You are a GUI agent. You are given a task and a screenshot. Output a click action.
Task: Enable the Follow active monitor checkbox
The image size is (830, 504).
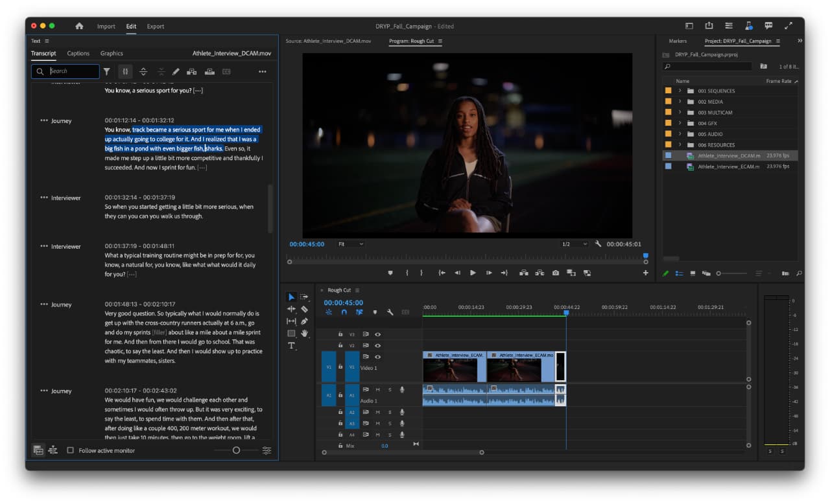71,450
